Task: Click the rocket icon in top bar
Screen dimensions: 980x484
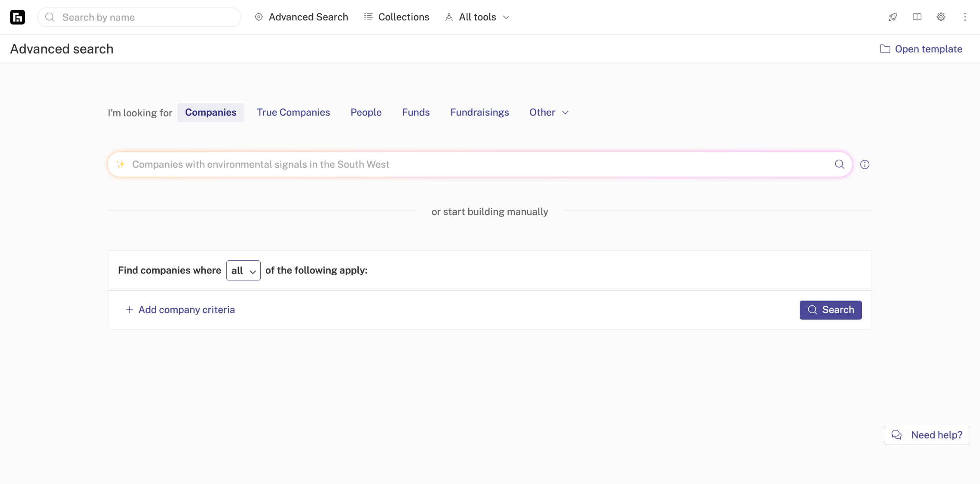Action: point(893,17)
